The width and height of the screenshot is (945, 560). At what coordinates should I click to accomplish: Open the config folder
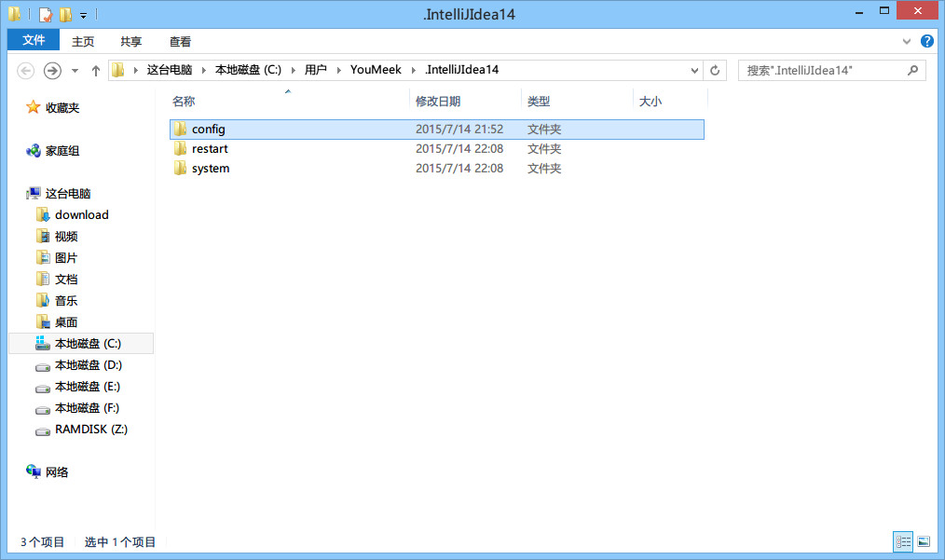[206, 129]
